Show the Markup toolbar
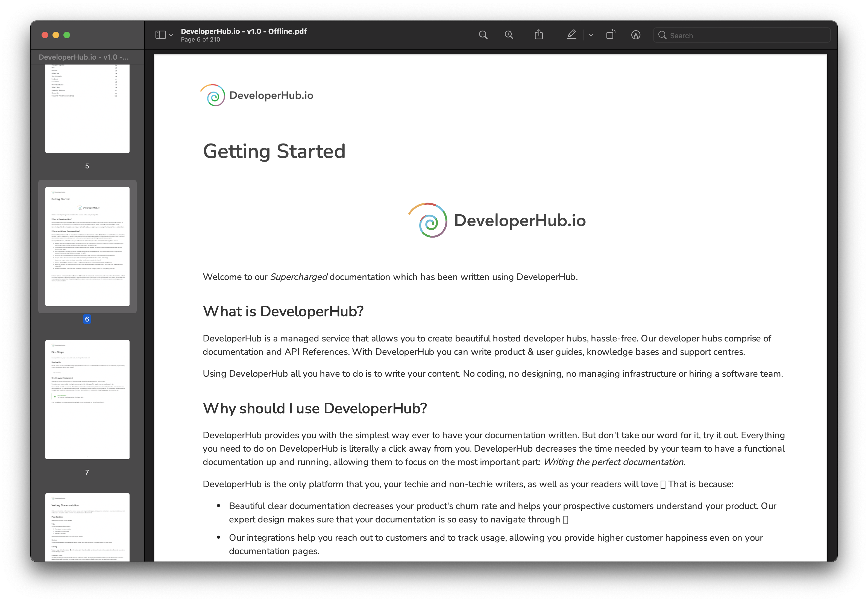Viewport: 868px width, 602px height. tap(636, 35)
